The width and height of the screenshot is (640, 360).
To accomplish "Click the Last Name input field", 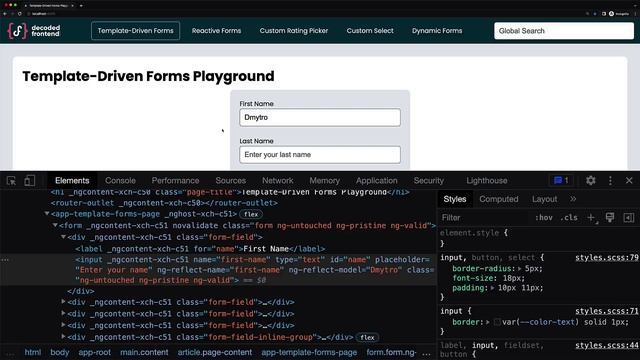I will pyautogui.click(x=320, y=155).
